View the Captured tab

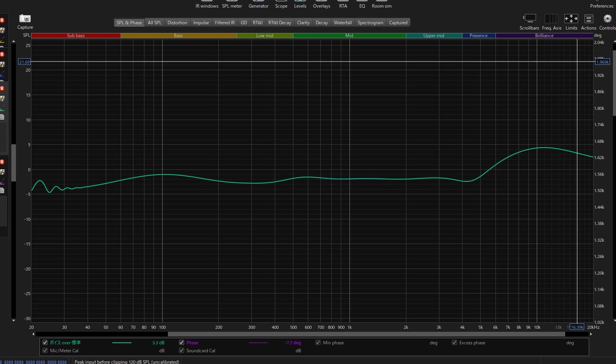tap(398, 23)
